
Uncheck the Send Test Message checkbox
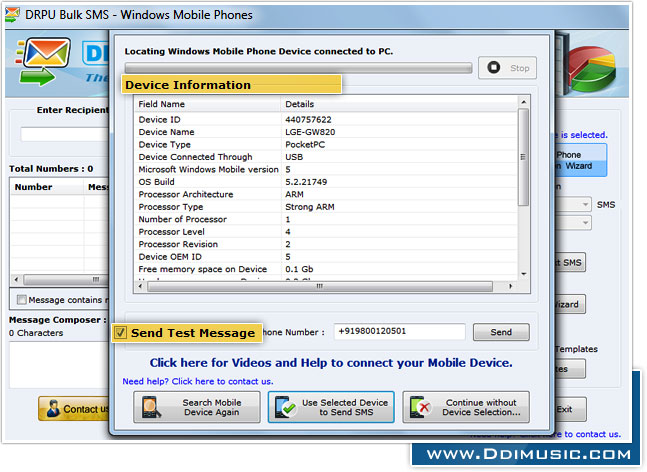(x=120, y=333)
